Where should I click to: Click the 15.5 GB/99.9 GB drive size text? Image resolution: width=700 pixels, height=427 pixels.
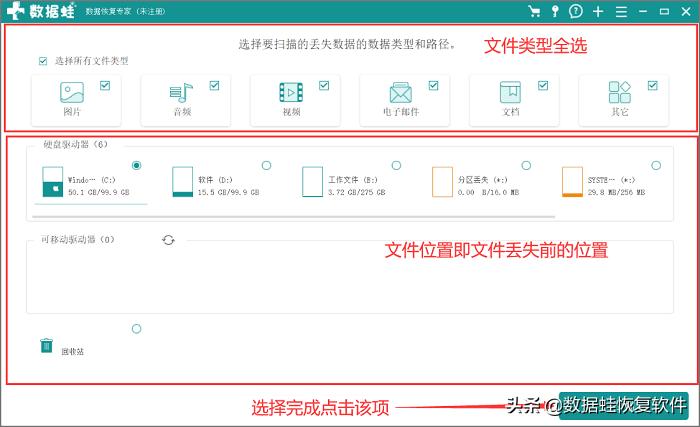point(229,192)
